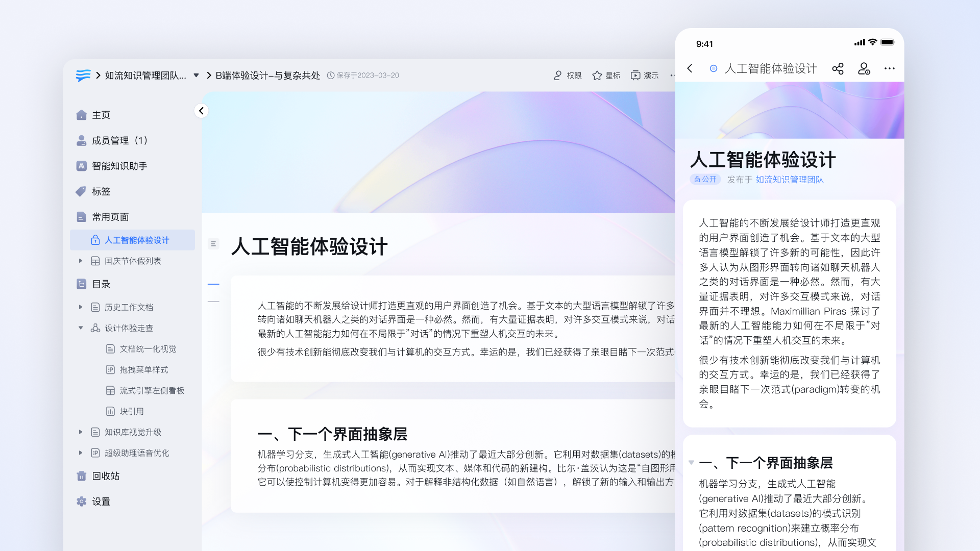This screenshot has width=980, height=551.
Task: Open the team switcher dropdown arrow
Action: 196,76
